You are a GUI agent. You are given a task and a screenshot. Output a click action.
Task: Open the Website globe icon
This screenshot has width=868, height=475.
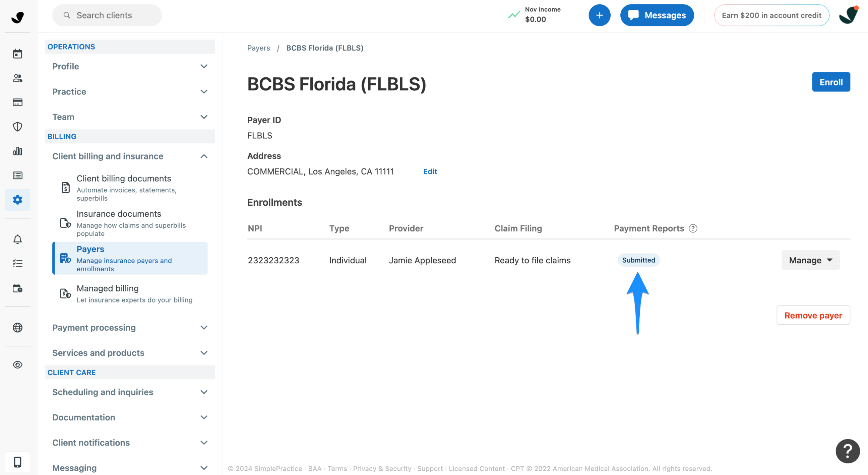pyautogui.click(x=17, y=328)
